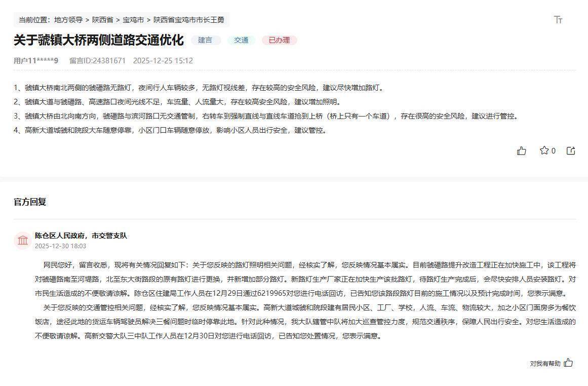Open 宝鸡市 breadcrumb link

pos(133,20)
